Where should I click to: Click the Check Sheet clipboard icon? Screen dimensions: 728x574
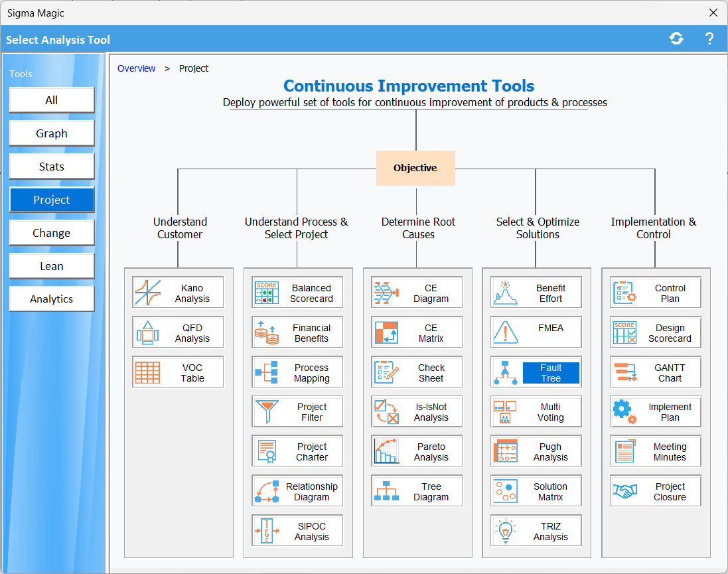(386, 372)
